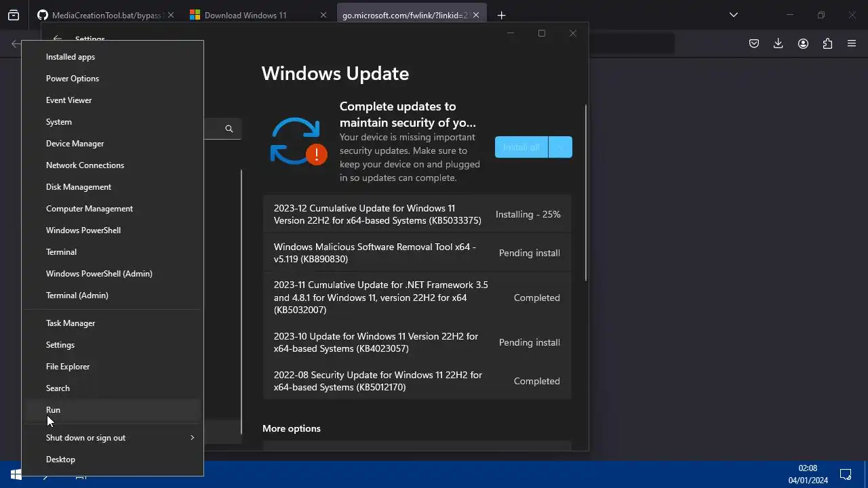Select the KB5033375 cumulative update row
Viewport: 868px width, 488px height.
417,214
